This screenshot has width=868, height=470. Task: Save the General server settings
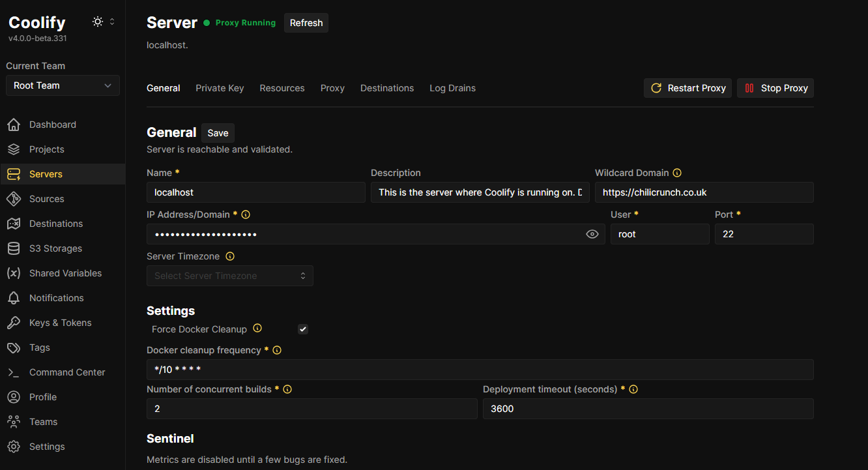218,133
